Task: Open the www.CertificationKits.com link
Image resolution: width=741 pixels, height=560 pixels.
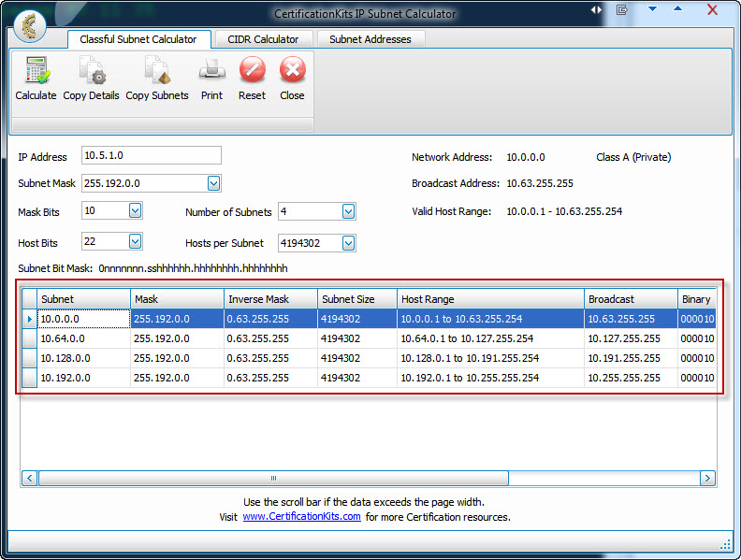Action: click(301, 517)
